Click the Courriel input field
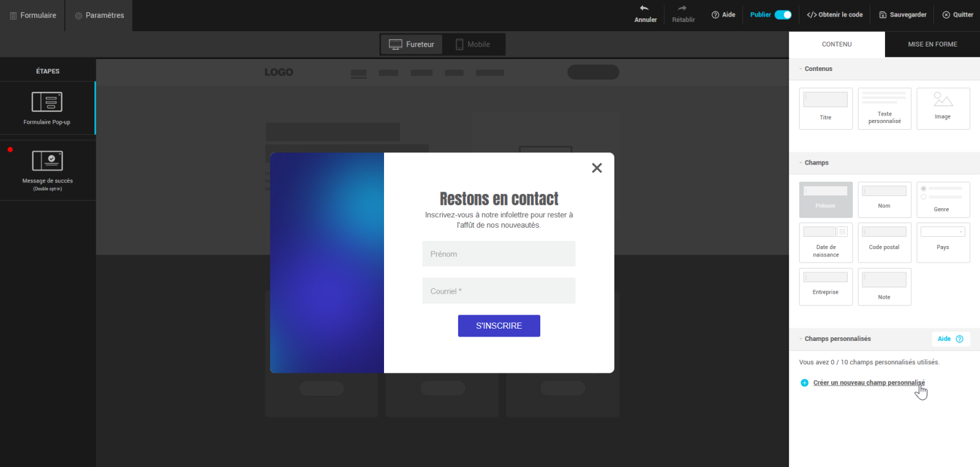 point(499,291)
